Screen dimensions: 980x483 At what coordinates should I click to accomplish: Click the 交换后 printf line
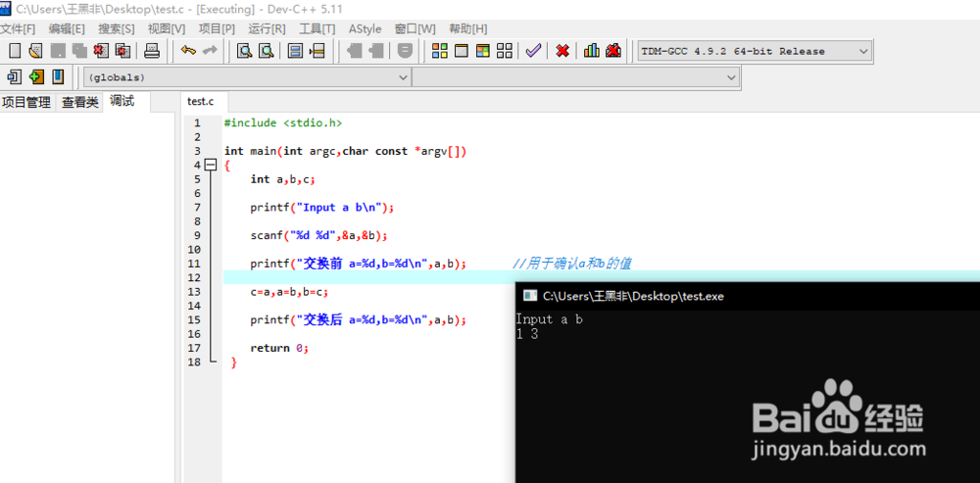coord(359,320)
